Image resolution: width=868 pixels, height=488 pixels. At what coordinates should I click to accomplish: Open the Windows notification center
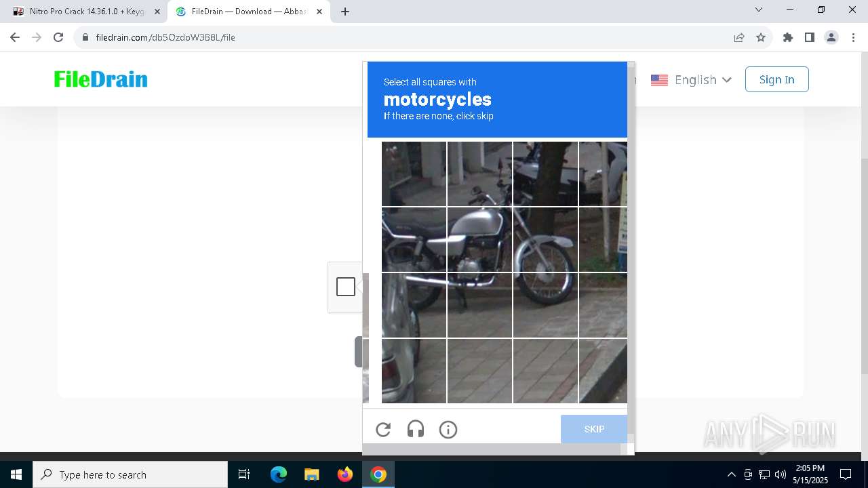[846, 474]
